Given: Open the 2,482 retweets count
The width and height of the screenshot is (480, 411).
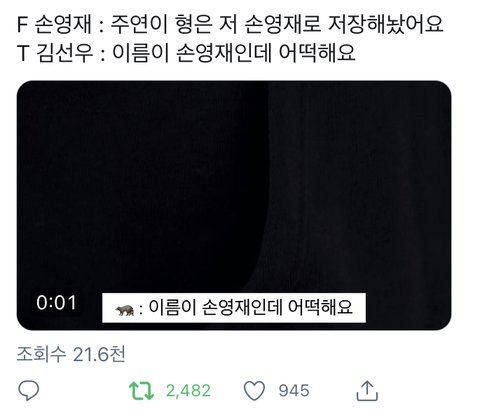Looking at the screenshot, I should click(188, 391).
